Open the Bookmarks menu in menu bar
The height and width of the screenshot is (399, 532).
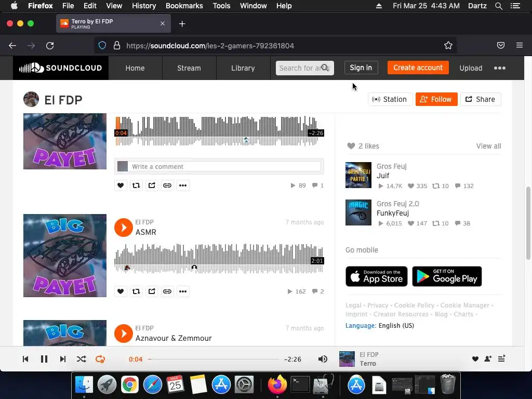click(x=184, y=6)
